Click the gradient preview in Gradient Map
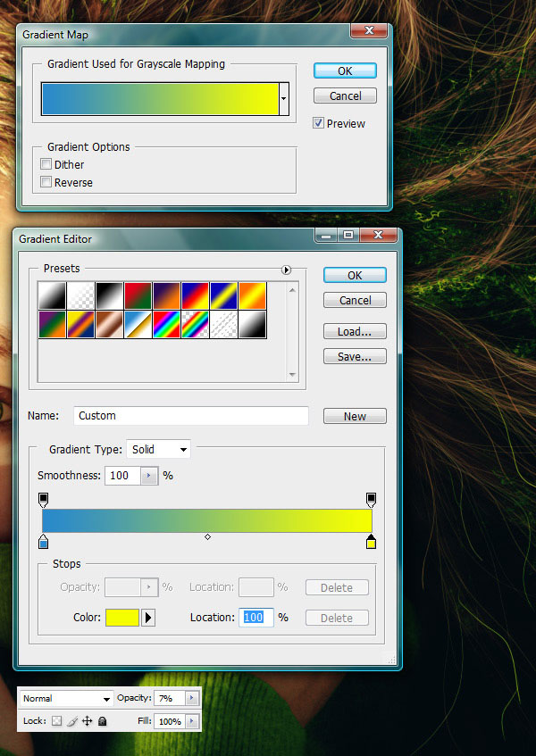This screenshot has height=756, width=536. click(160, 99)
